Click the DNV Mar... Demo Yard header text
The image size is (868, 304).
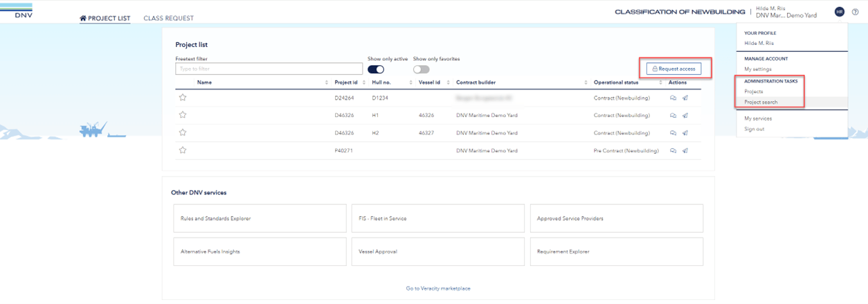(786, 15)
